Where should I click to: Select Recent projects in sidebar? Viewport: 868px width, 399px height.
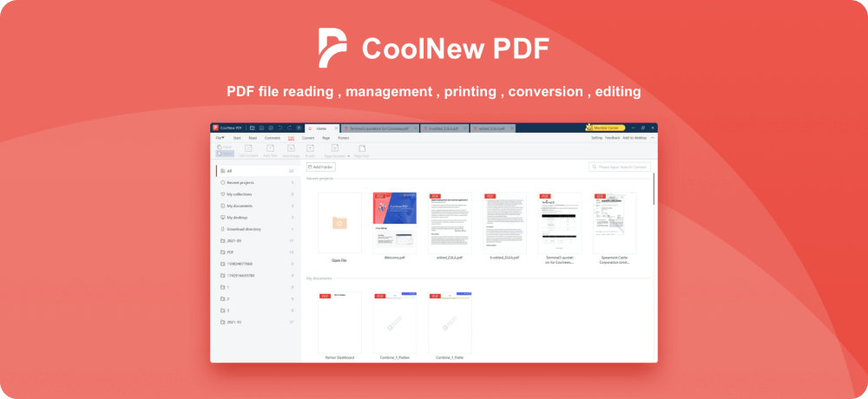[258, 183]
